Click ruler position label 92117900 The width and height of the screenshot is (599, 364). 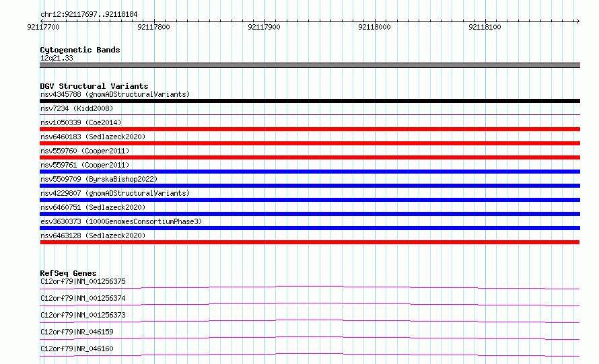tap(264, 27)
